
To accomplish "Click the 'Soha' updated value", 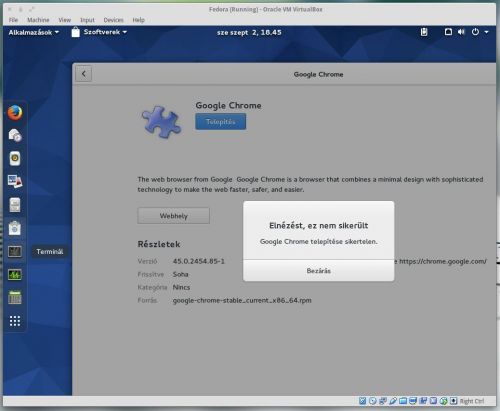I will pos(180,274).
